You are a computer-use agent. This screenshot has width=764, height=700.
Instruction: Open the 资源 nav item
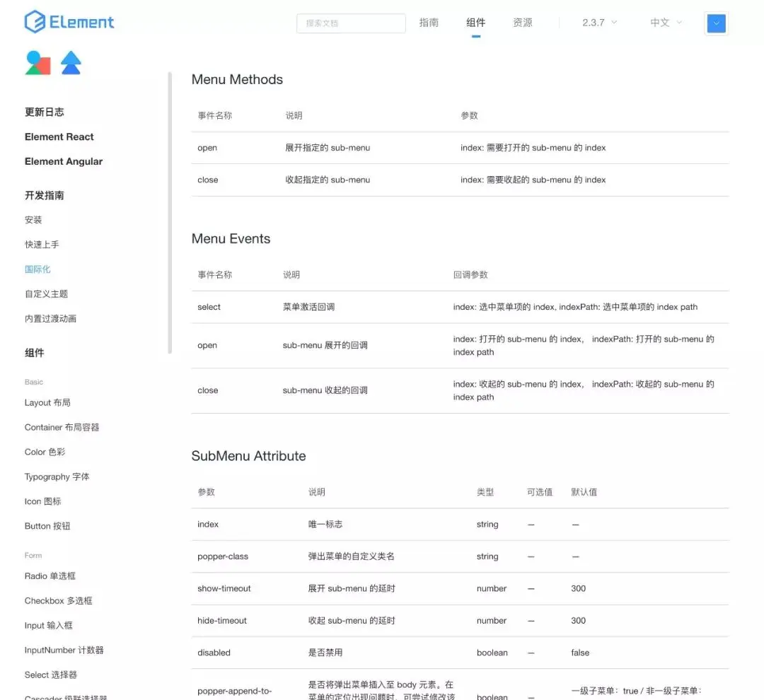tap(522, 23)
